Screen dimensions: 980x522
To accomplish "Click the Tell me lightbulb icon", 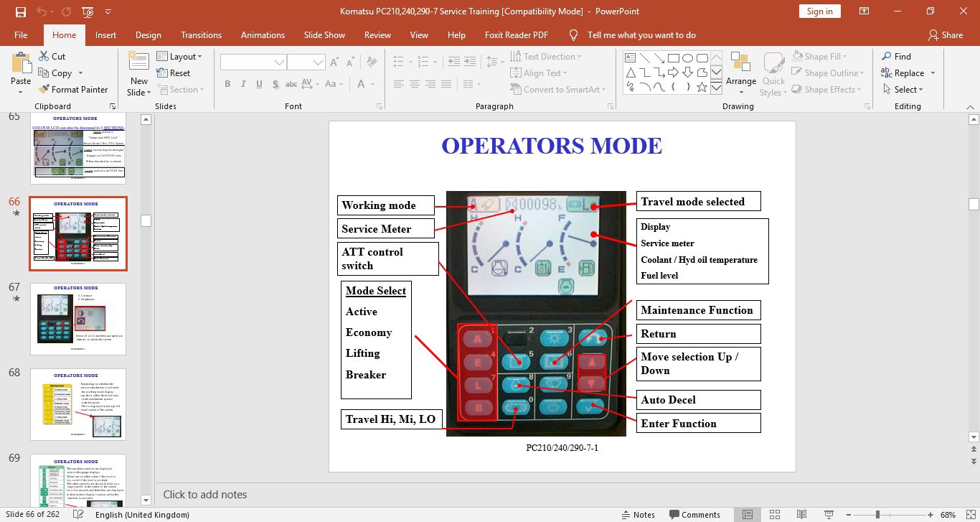I will coord(573,34).
